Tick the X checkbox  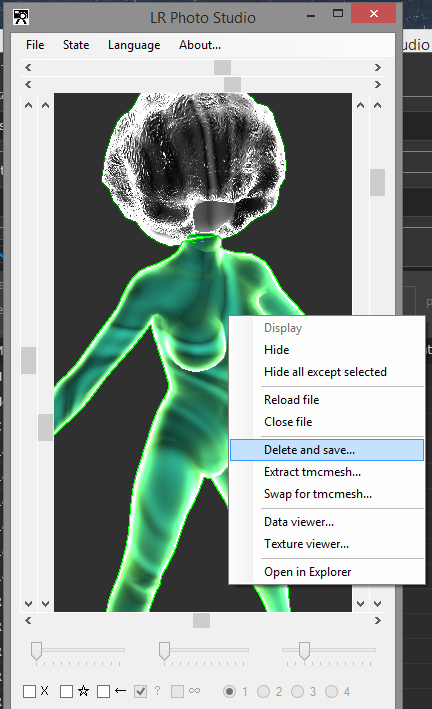(29, 691)
